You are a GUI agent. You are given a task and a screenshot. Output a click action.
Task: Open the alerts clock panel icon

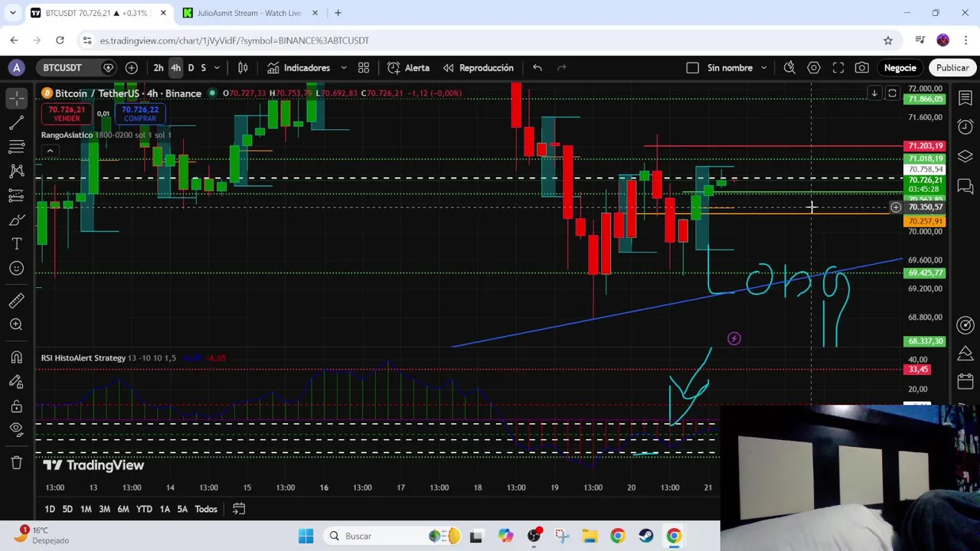pos(965,127)
